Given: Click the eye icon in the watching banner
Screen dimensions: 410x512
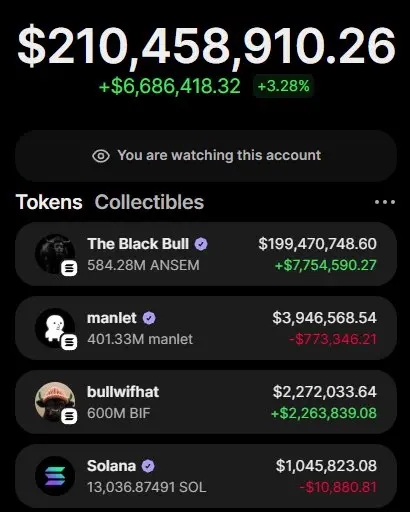Looking at the screenshot, I should click(101, 156).
